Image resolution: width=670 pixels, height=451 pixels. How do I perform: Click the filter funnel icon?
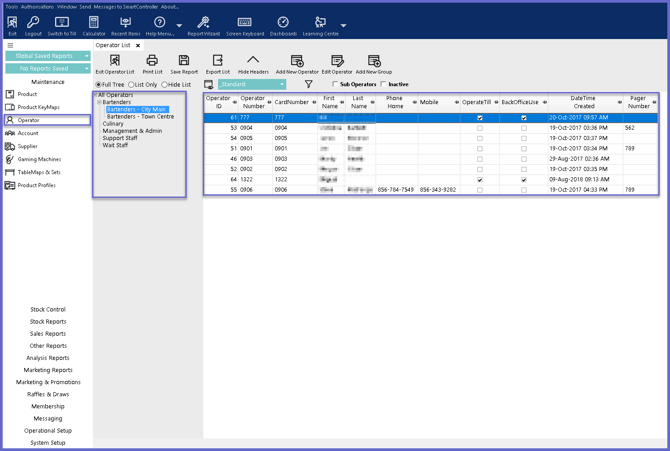308,85
